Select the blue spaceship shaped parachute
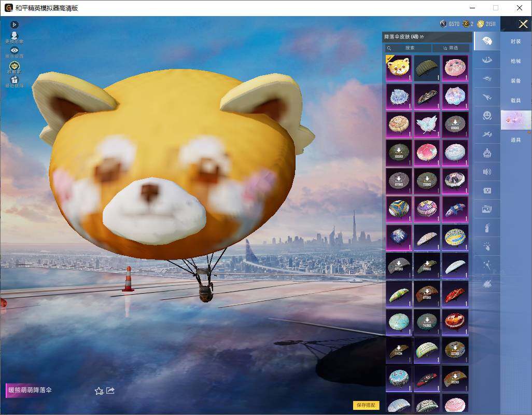The image size is (532, 415). tap(455, 209)
